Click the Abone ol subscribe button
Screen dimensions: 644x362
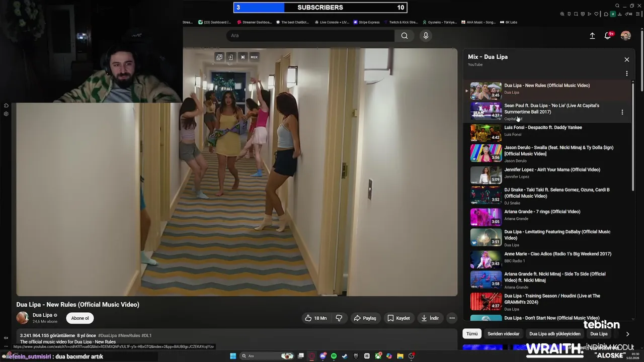80,318
